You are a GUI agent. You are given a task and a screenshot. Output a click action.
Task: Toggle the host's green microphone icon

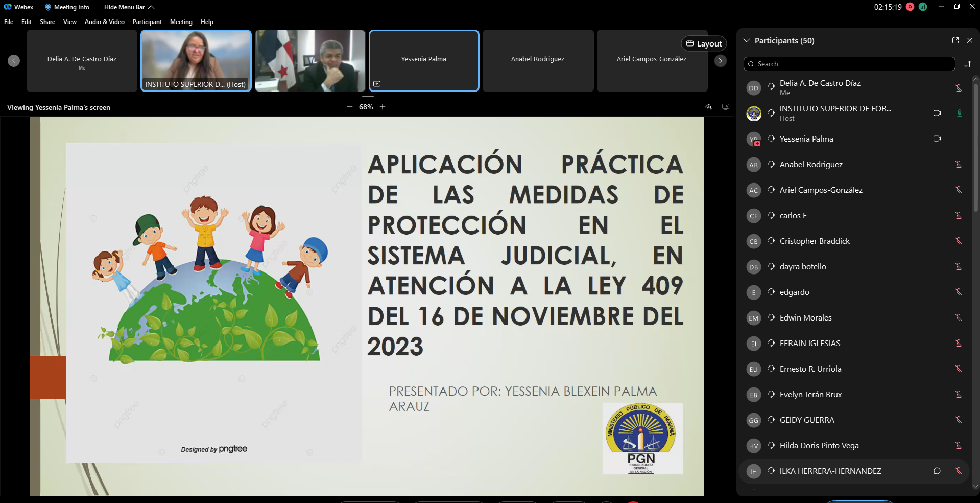tap(959, 113)
